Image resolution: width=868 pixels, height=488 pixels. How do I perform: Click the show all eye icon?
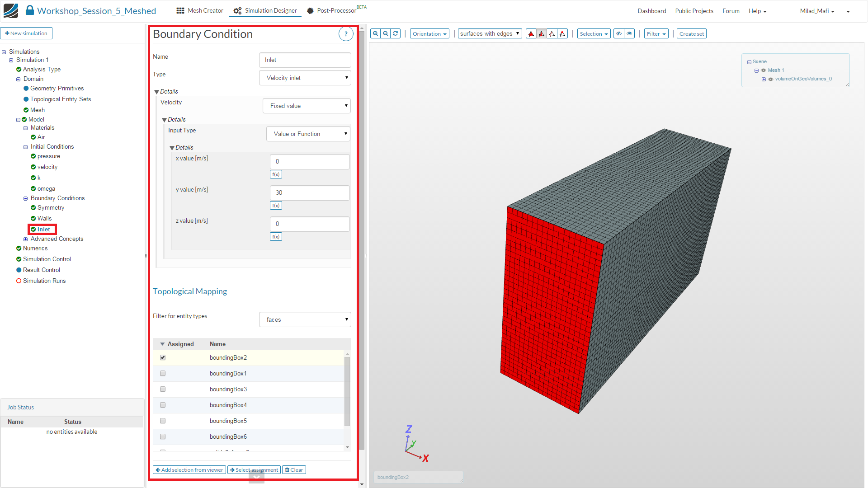pyautogui.click(x=629, y=33)
